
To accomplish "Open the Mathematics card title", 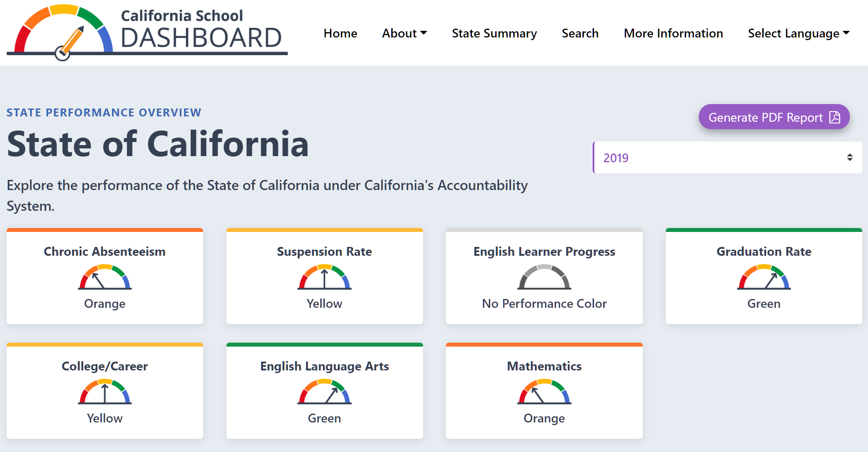I will (544, 366).
